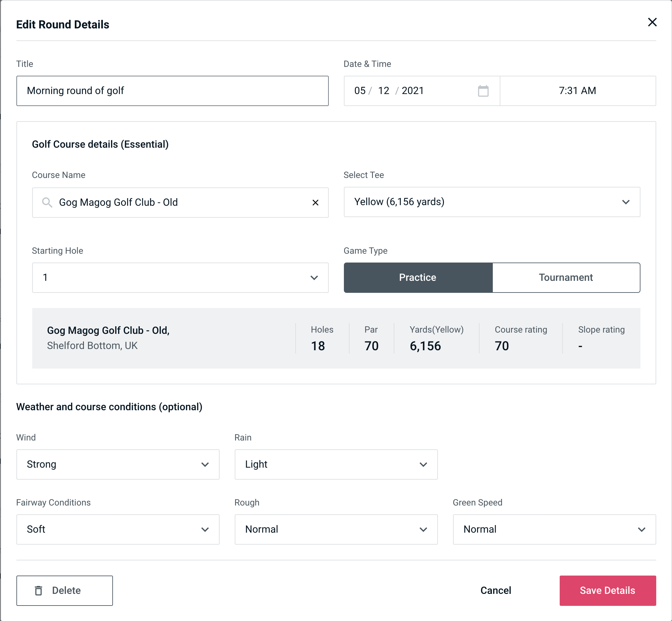The height and width of the screenshot is (621, 672).
Task: Select Green Speed dropdown option
Action: coord(554,529)
